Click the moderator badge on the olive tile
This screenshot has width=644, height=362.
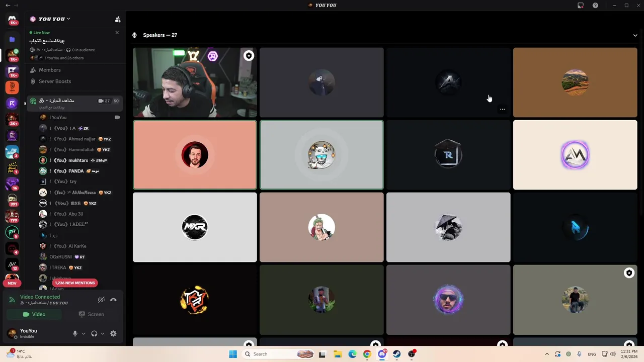point(629,273)
